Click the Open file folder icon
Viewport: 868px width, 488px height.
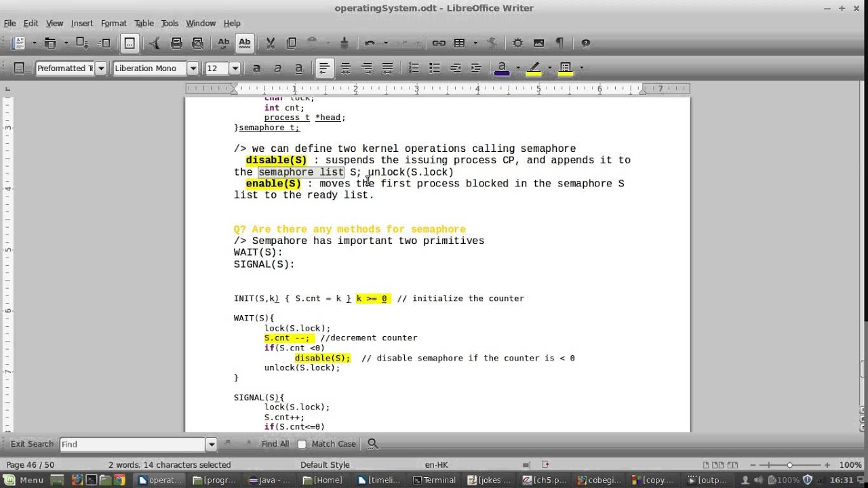(x=50, y=43)
